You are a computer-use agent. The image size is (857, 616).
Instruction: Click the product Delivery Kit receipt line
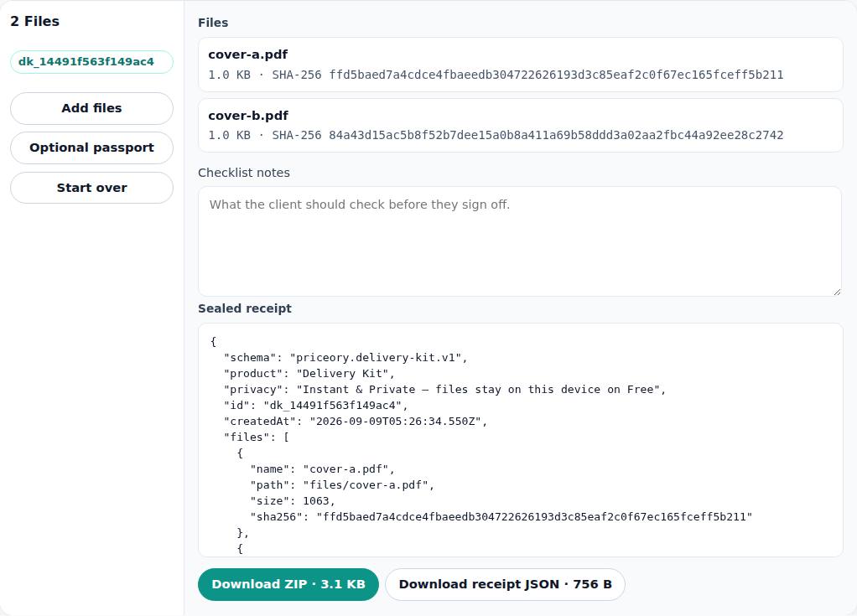[x=309, y=374]
